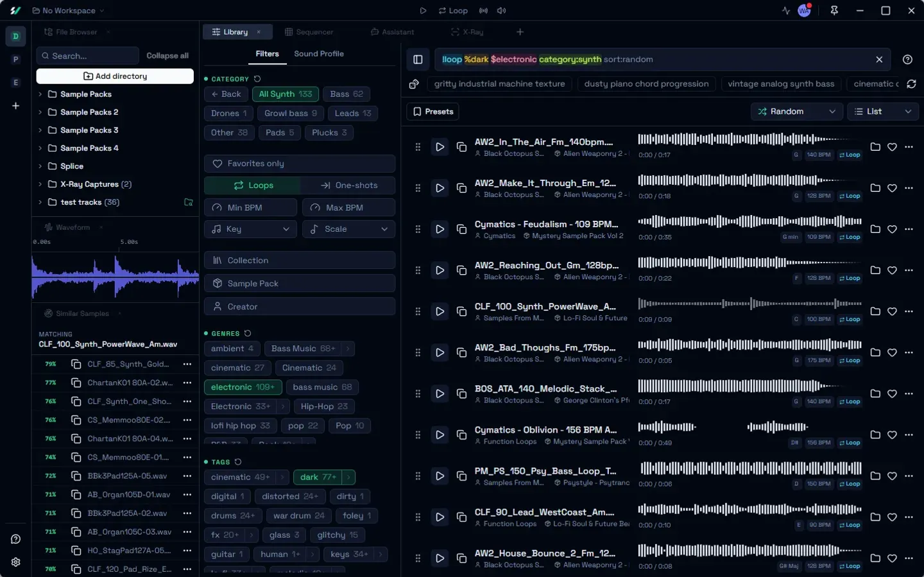
Task: Enable Favorites only filter
Action: 300,164
